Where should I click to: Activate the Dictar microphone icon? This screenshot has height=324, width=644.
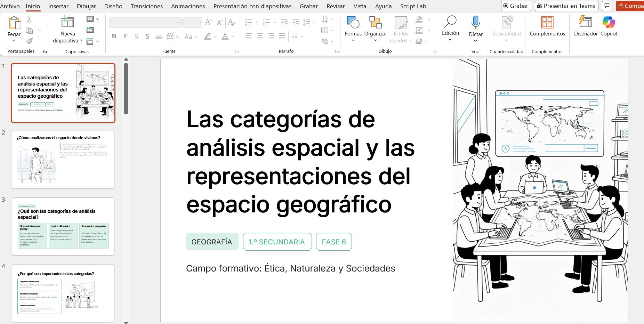[x=475, y=23]
